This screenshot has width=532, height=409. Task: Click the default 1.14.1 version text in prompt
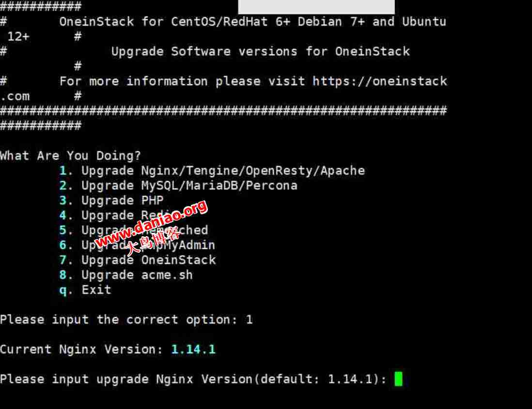[x=350, y=379]
